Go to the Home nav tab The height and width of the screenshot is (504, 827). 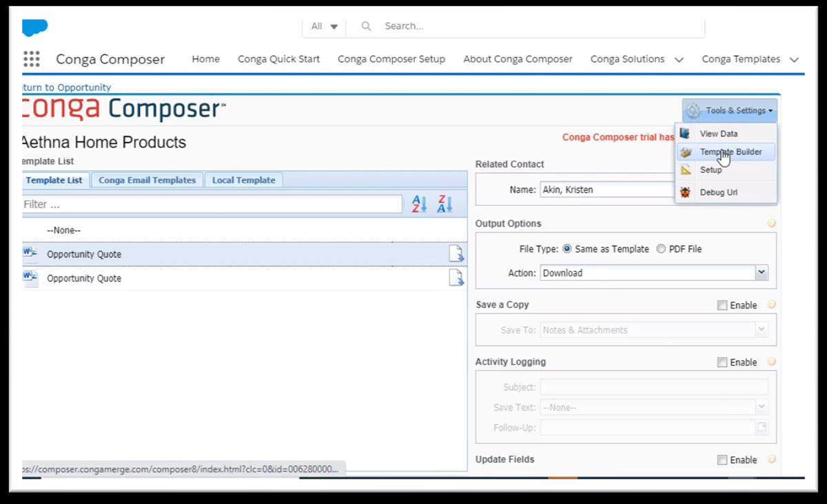pos(206,59)
